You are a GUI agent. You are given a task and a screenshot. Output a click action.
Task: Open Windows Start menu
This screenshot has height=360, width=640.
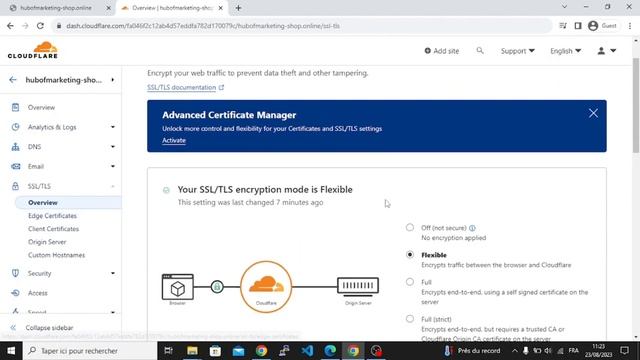[x=11, y=351]
